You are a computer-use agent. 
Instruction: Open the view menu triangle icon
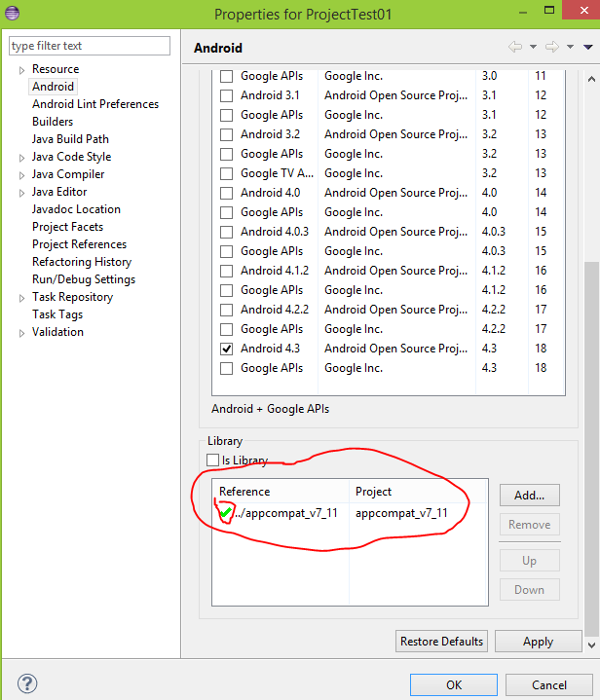587,47
